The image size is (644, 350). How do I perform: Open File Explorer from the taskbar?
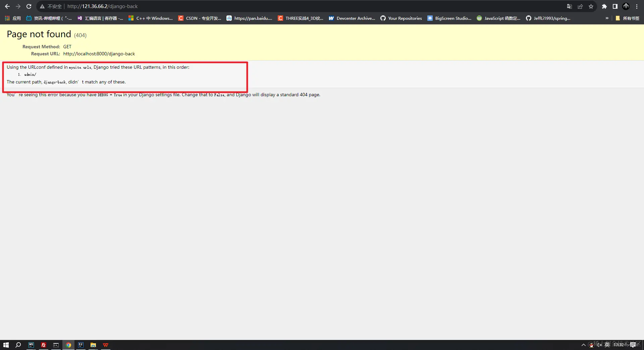93,345
